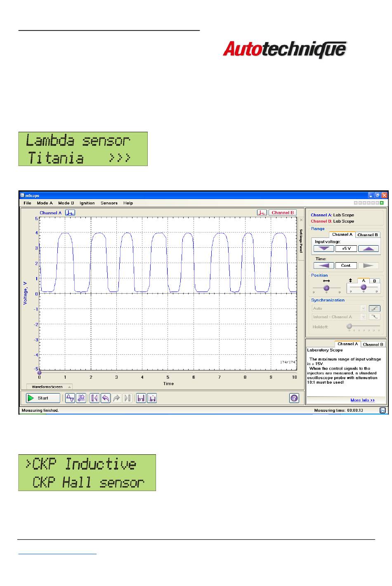Click the mScope title bar app icon
Image resolution: width=392 pixels, height=586 pixels.
click(x=22, y=195)
